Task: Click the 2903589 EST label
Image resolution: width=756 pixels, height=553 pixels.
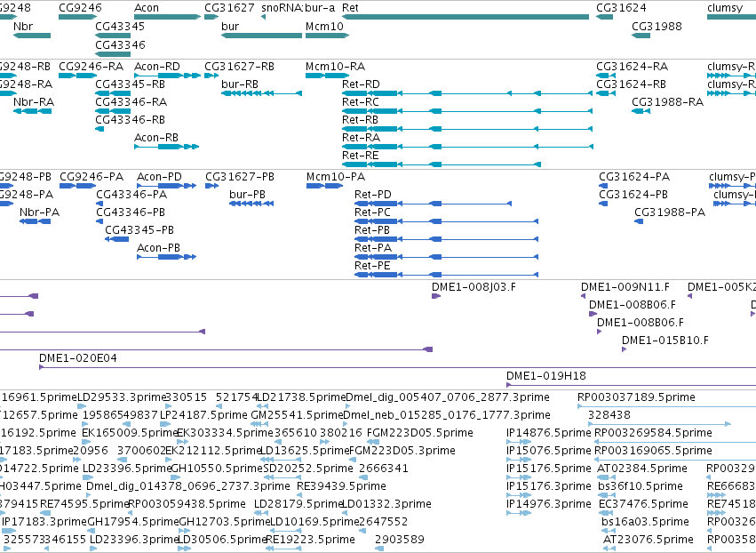Action: 400,540
